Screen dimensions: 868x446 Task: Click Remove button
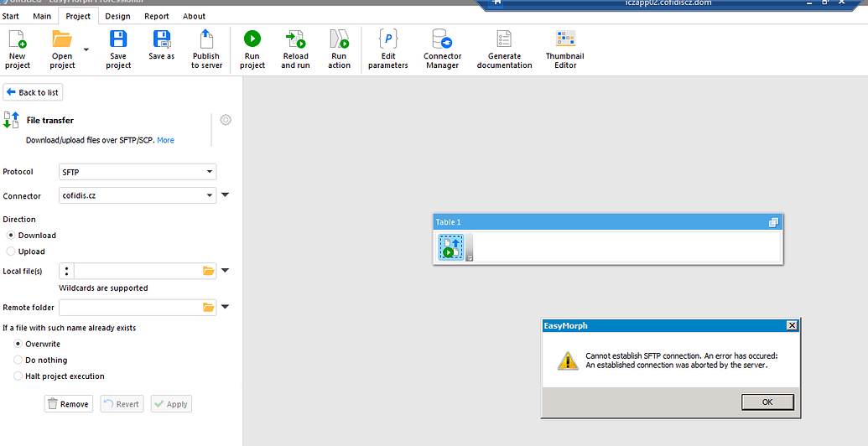coord(69,404)
